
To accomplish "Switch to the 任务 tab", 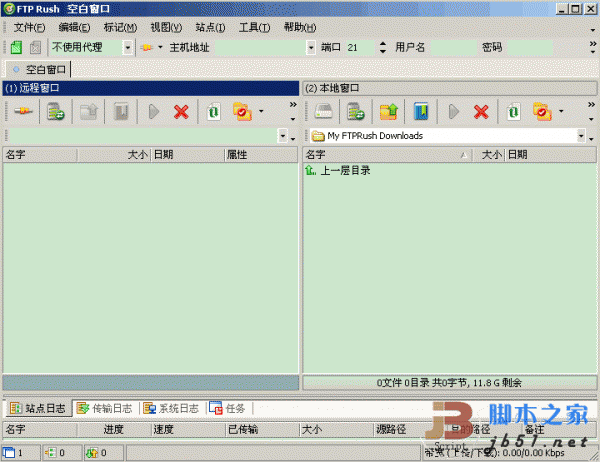I will click(227, 408).
